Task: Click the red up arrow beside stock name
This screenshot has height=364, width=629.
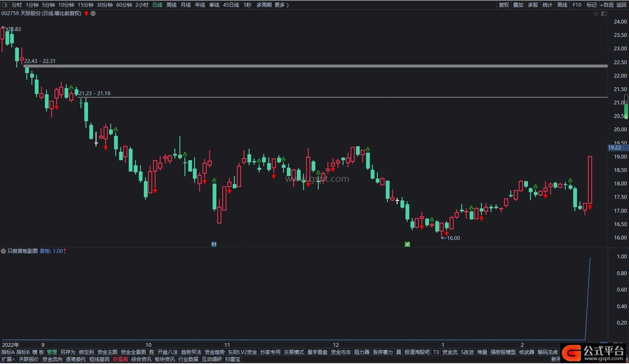Action: (86, 13)
